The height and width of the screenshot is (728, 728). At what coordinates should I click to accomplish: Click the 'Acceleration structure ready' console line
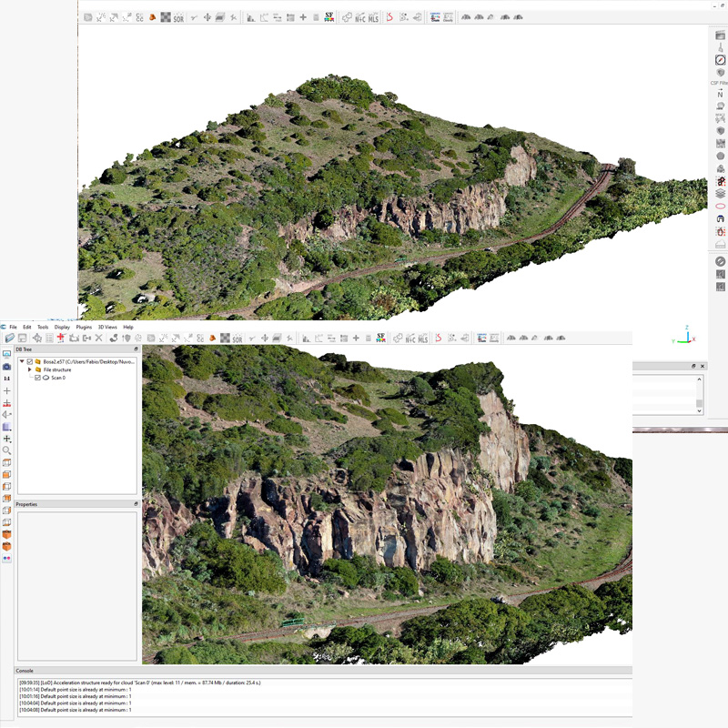[139, 682]
